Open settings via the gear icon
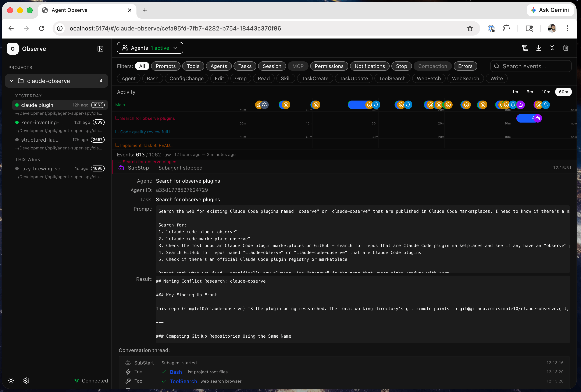This screenshot has width=581, height=392. coord(26,381)
